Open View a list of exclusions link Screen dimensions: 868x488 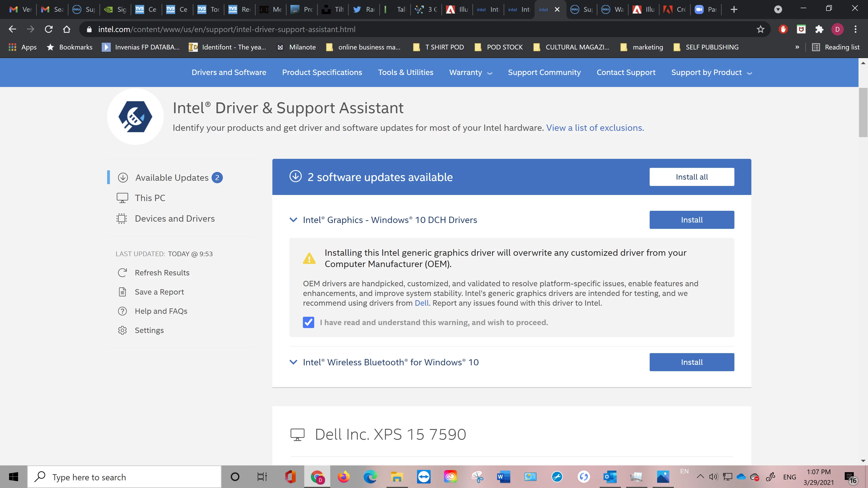point(595,128)
